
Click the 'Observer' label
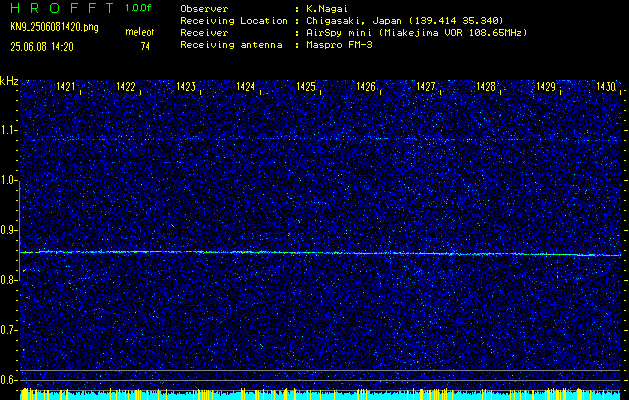tap(204, 9)
